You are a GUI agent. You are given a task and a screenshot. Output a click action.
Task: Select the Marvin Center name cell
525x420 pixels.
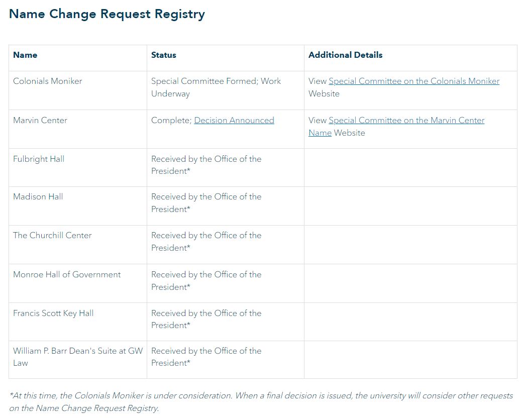tap(40, 121)
